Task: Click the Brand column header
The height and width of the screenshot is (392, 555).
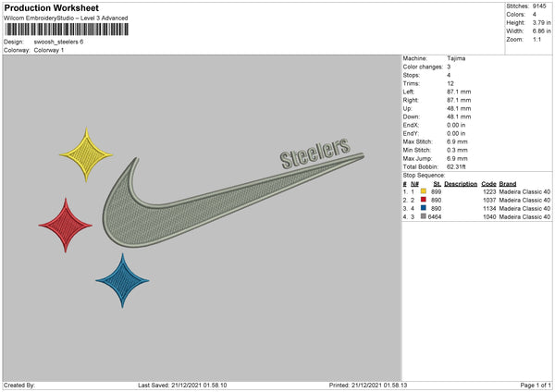Action: (508, 184)
